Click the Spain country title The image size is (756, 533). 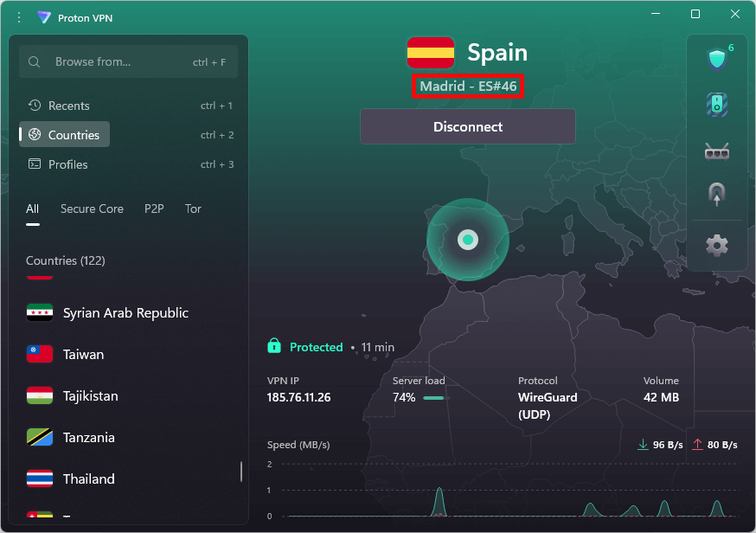coord(497,52)
